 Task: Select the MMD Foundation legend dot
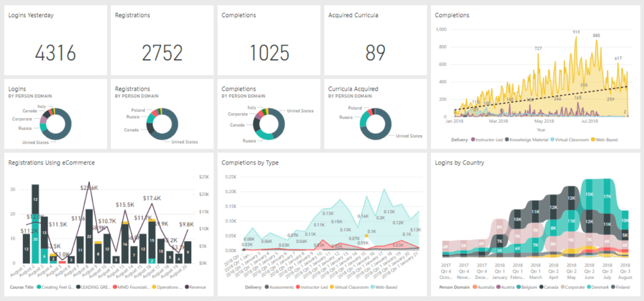(x=116, y=286)
